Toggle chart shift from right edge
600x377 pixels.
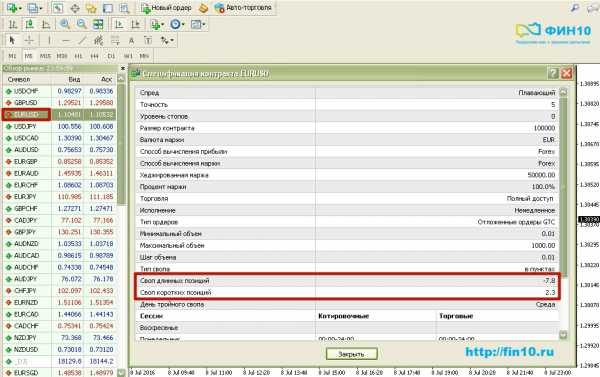135,24
